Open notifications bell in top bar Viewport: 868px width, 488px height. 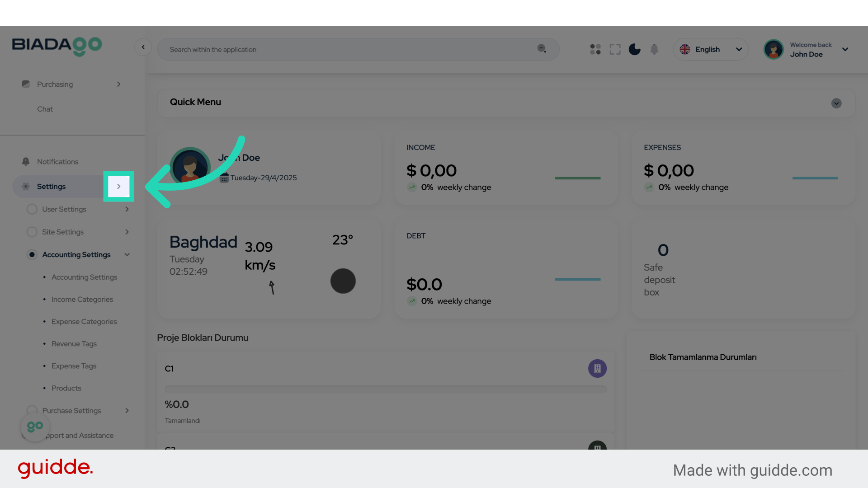654,49
